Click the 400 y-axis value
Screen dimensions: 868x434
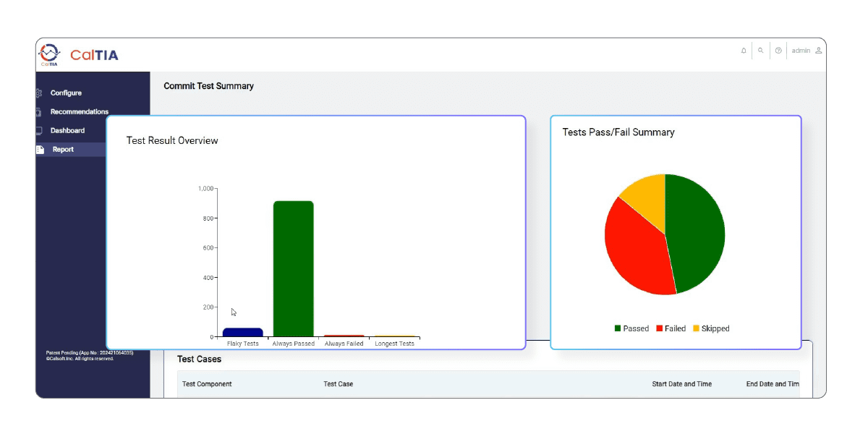208,278
